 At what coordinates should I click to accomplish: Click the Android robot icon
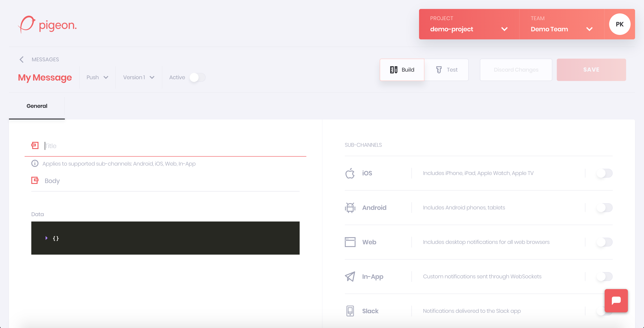[350, 208]
